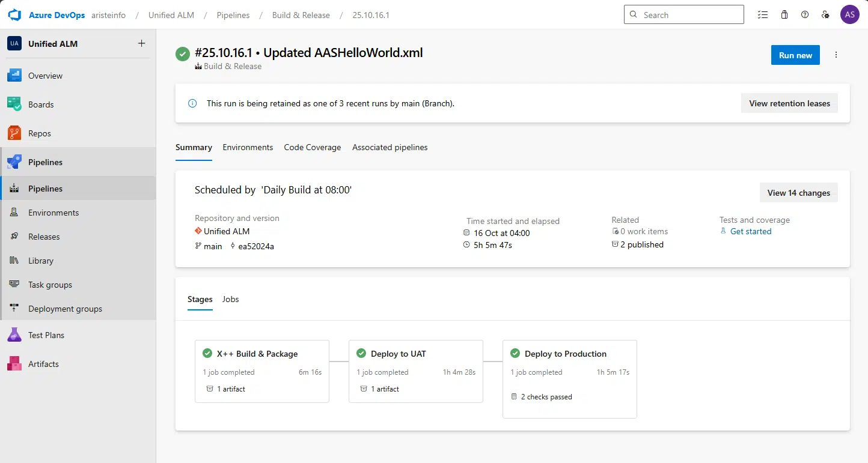868x463 pixels.
Task: Open the Get started tests link
Action: coord(750,231)
